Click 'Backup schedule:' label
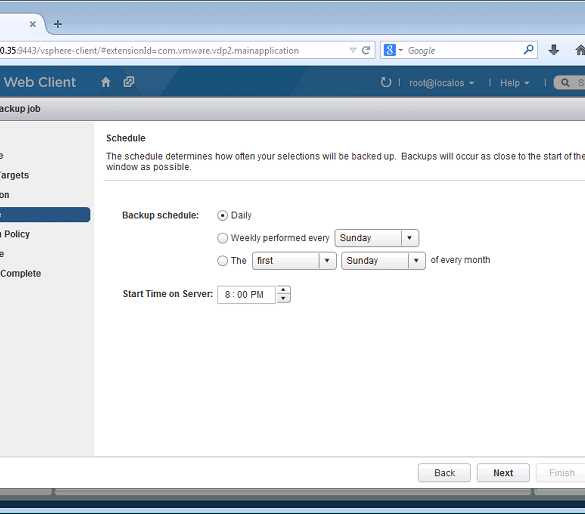 pyautogui.click(x=160, y=215)
